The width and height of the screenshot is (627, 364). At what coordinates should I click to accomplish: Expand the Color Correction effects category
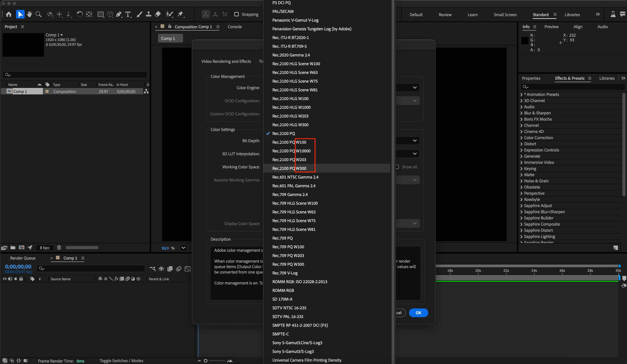[x=521, y=137]
